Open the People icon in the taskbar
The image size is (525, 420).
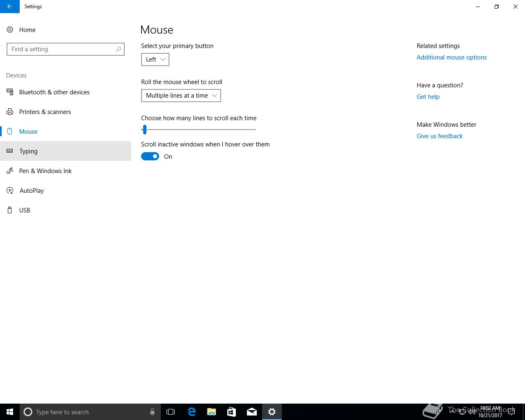(438, 412)
